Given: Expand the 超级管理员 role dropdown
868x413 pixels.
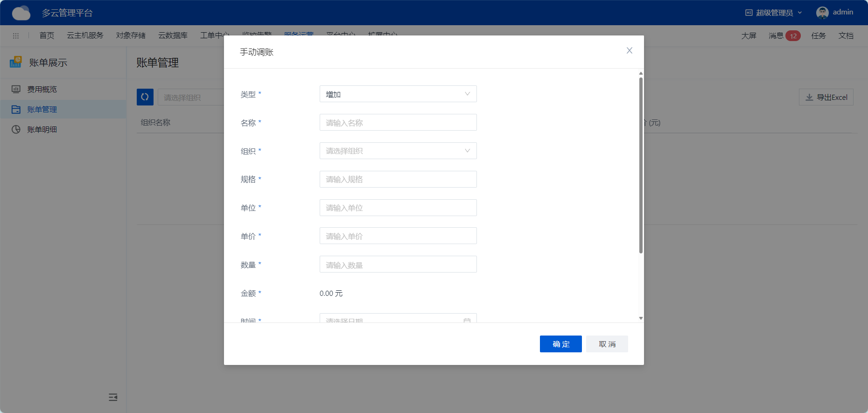Looking at the screenshot, I should (774, 13).
